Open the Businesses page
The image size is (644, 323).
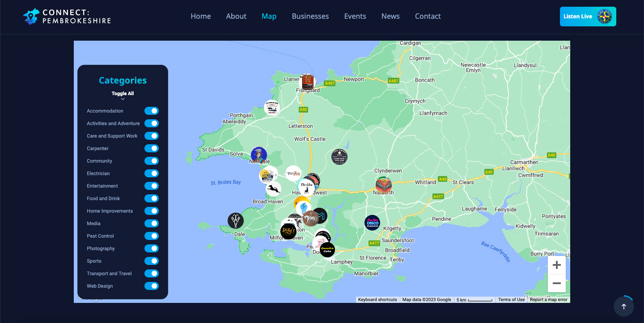tap(310, 16)
